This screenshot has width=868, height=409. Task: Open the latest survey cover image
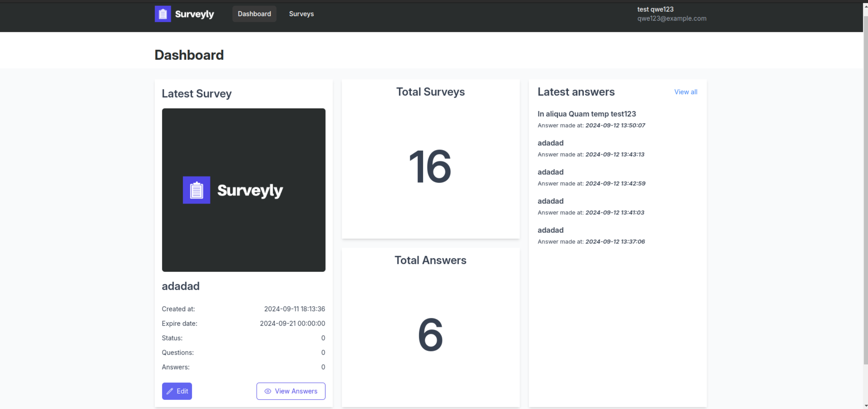click(244, 190)
